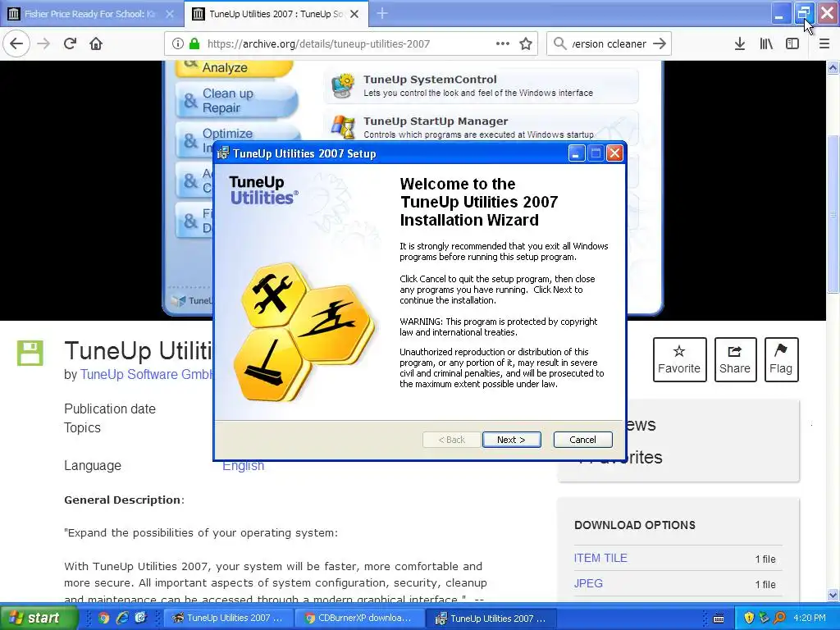Click the browser forward arrow button
The height and width of the screenshot is (630, 840).
[43, 43]
